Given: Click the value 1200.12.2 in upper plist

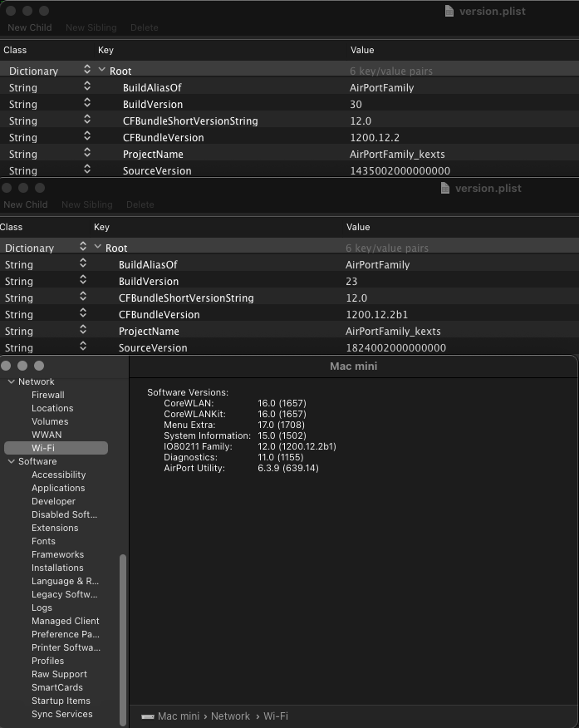Looking at the screenshot, I should coord(375,137).
